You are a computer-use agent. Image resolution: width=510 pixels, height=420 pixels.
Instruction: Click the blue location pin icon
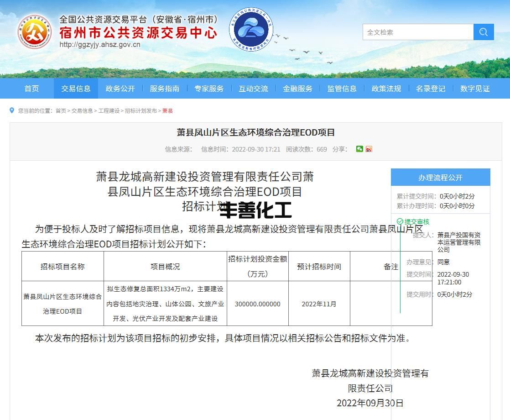[12, 110]
